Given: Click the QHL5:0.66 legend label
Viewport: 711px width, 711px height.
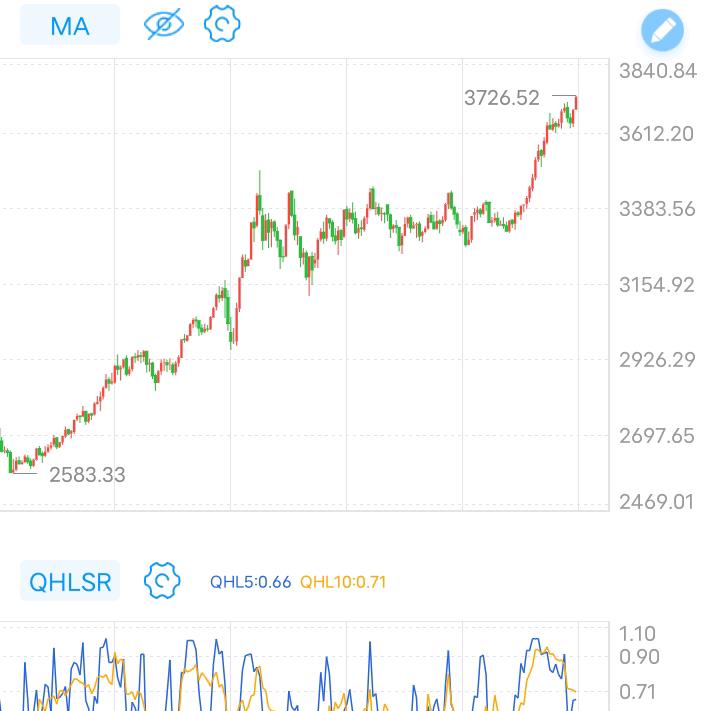Looking at the screenshot, I should pos(250,581).
